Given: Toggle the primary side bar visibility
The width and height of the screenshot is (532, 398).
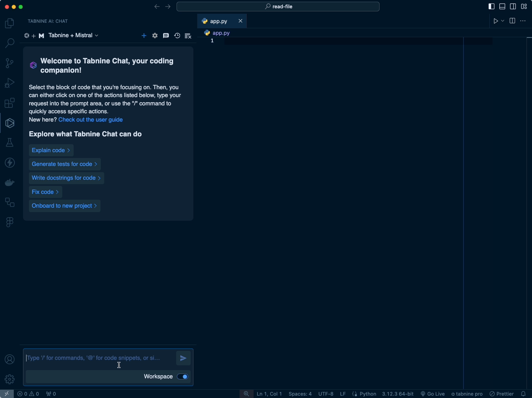Looking at the screenshot, I should click(x=491, y=7).
